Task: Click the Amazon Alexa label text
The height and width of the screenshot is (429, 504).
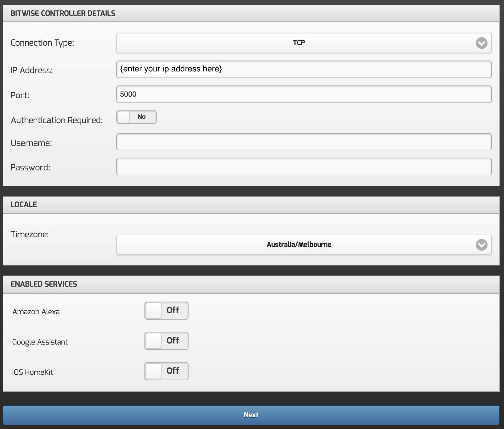Action: (x=36, y=312)
